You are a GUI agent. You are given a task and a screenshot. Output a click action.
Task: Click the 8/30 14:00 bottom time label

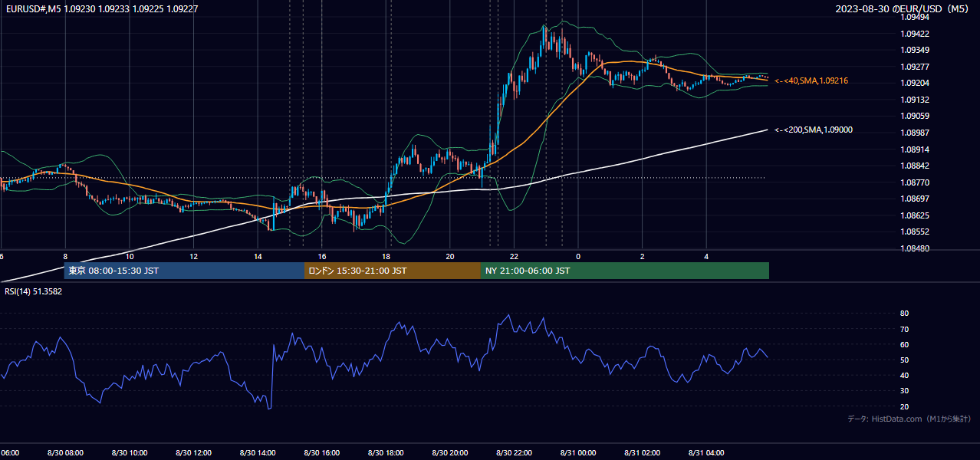(258, 452)
